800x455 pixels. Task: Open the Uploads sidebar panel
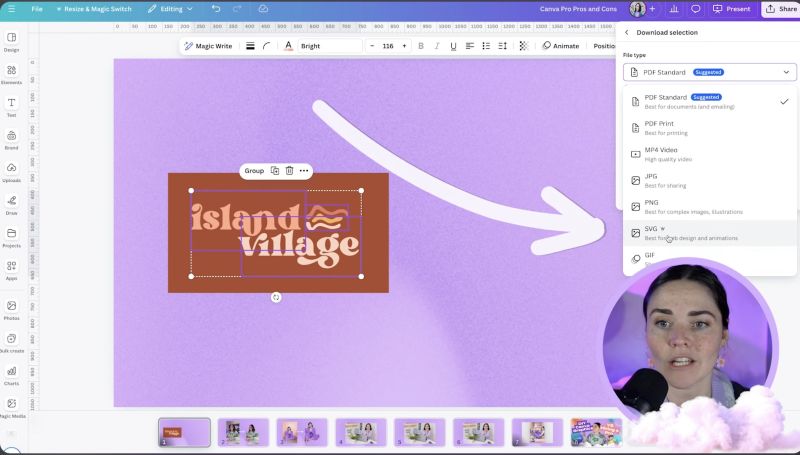pyautogui.click(x=11, y=172)
